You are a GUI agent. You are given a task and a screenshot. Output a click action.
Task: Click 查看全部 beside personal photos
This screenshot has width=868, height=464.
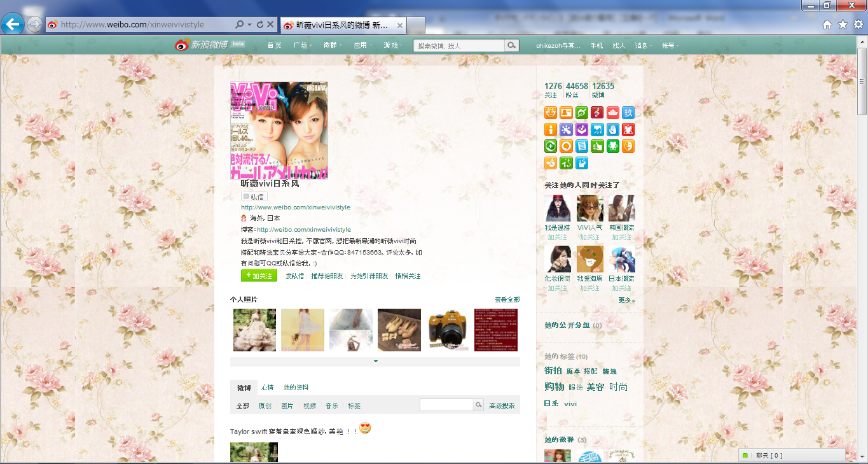(507, 299)
